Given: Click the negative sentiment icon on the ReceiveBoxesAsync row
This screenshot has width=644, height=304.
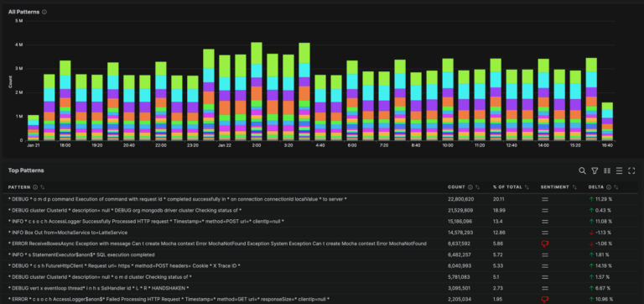Looking at the screenshot, I should tap(545, 244).
